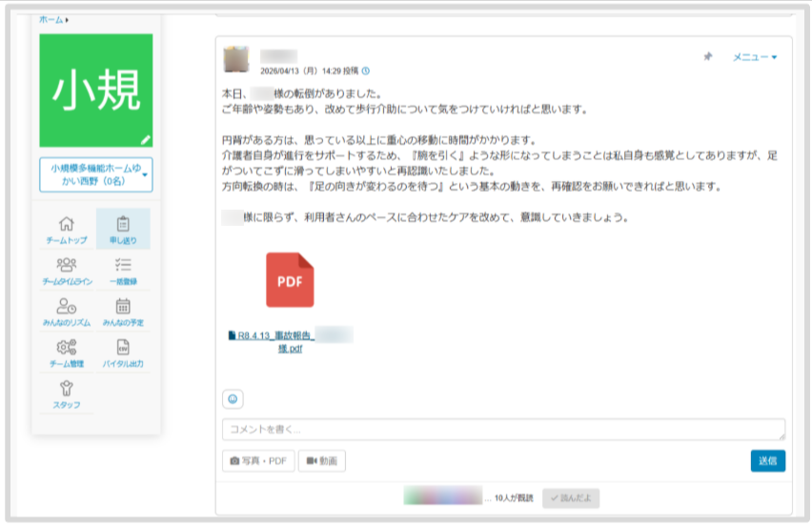Image resolution: width=812 pixels, height=526 pixels.
Task: Open the R8.4.13_事故報告 pdf link
Action: coord(291,342)
